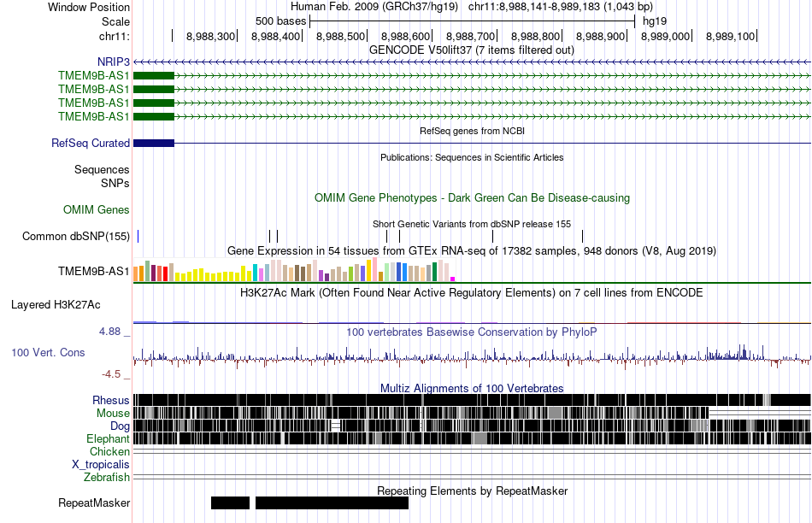Click the shorter RepeatMasker black block
This screenshot has width=812, height=523.
[231, 502]
